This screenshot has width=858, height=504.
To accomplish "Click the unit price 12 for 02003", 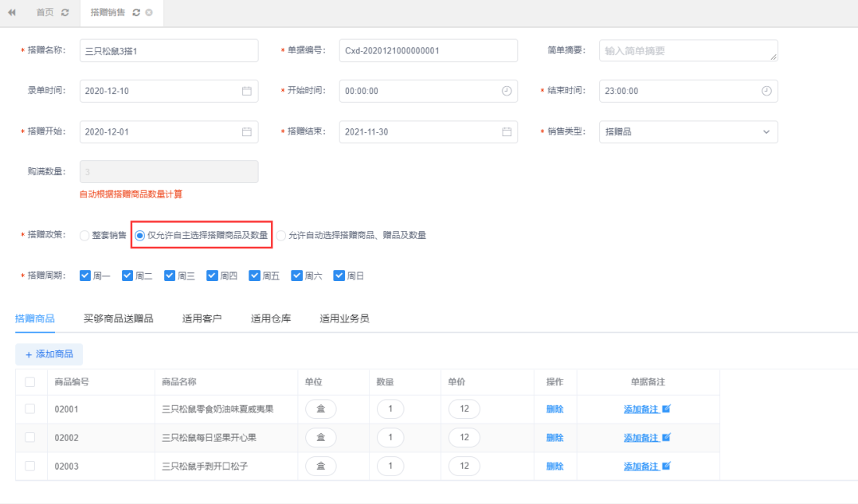I will (x=464, y=466).
